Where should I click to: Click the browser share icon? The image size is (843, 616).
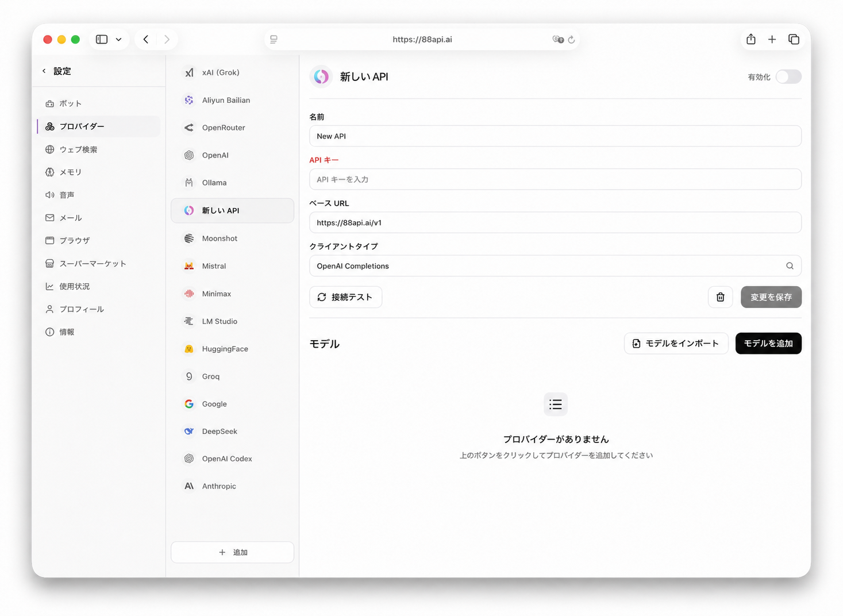pos(751,39)
